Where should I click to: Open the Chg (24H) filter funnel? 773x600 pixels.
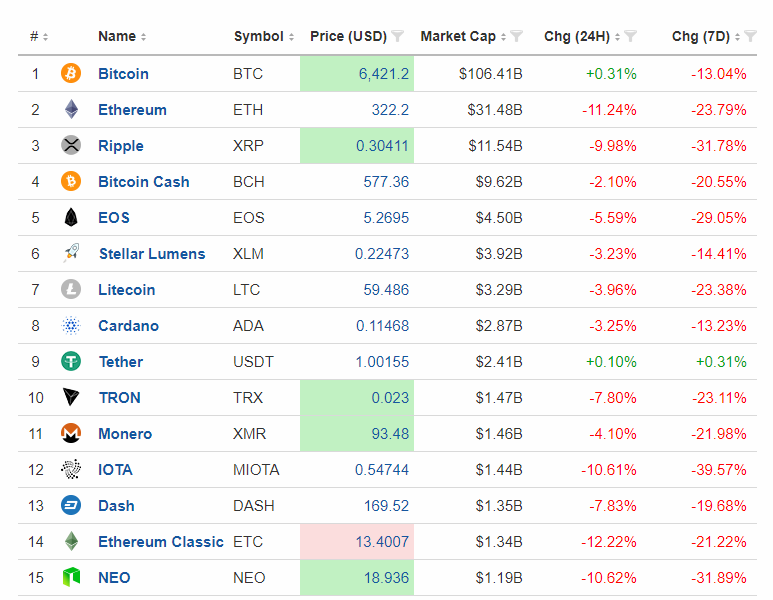pyautogui.click(x=631, y=37)
